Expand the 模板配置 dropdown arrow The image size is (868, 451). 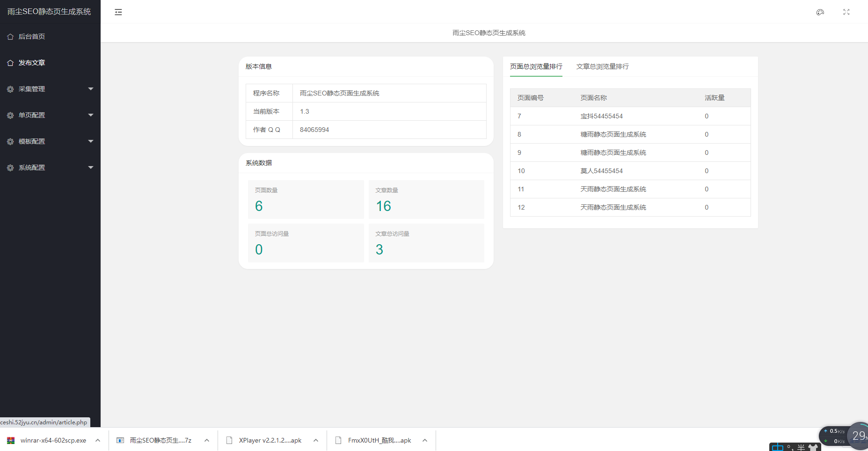coord(91,141)
